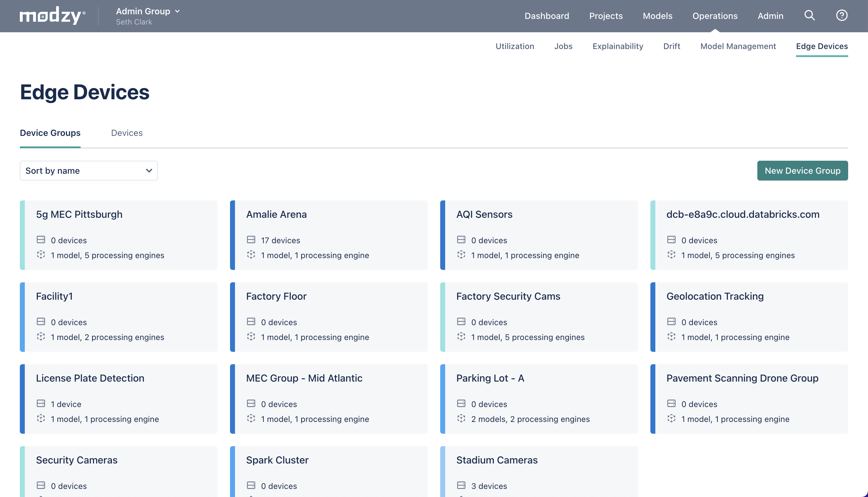868x497 pixels.
Task: Click the chevron beside Admin Group
Action: 177,11
